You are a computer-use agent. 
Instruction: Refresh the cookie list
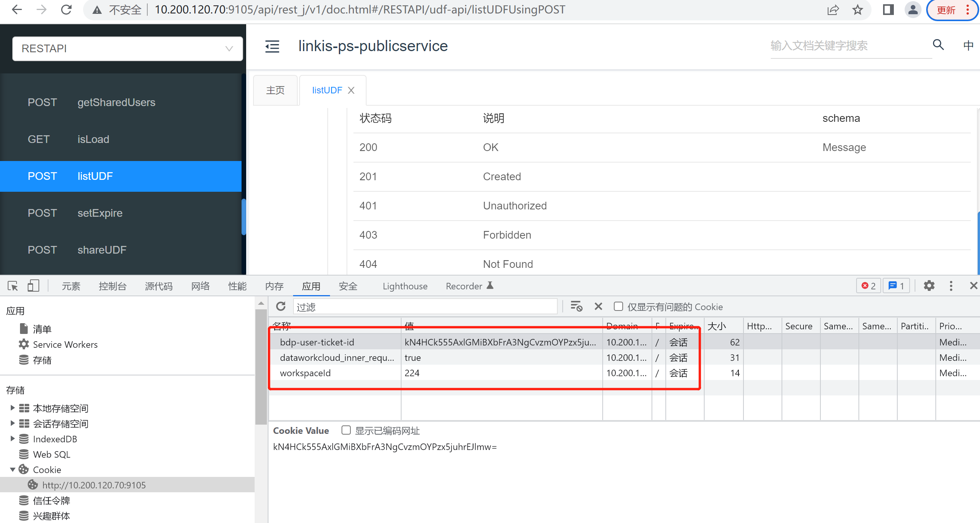coord(281,306)
